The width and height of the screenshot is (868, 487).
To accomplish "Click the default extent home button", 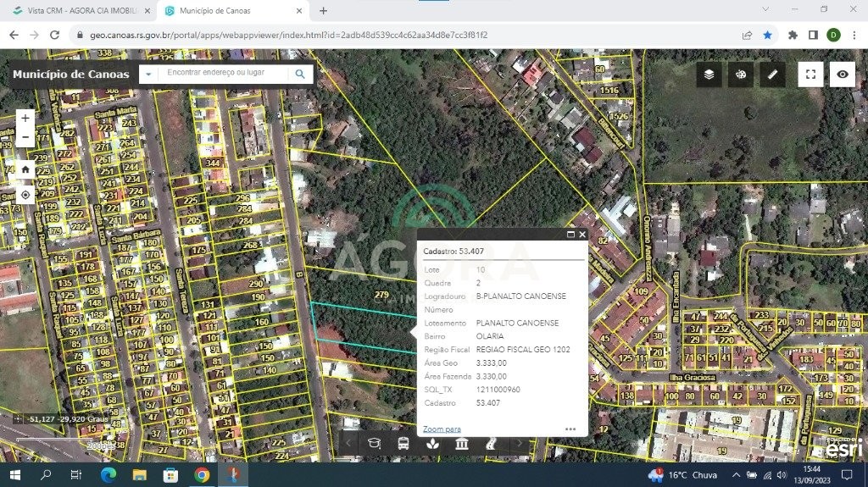I will click(x=25, y=169).
